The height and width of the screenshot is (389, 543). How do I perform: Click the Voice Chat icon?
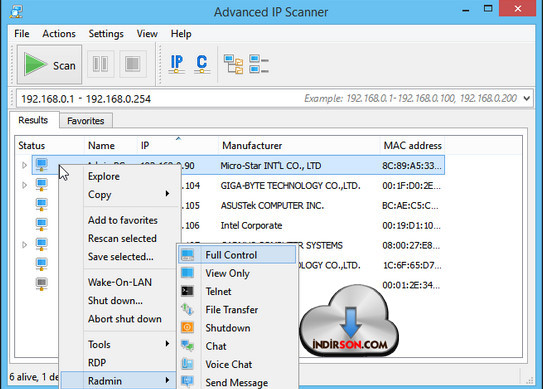tap(188, 364)
